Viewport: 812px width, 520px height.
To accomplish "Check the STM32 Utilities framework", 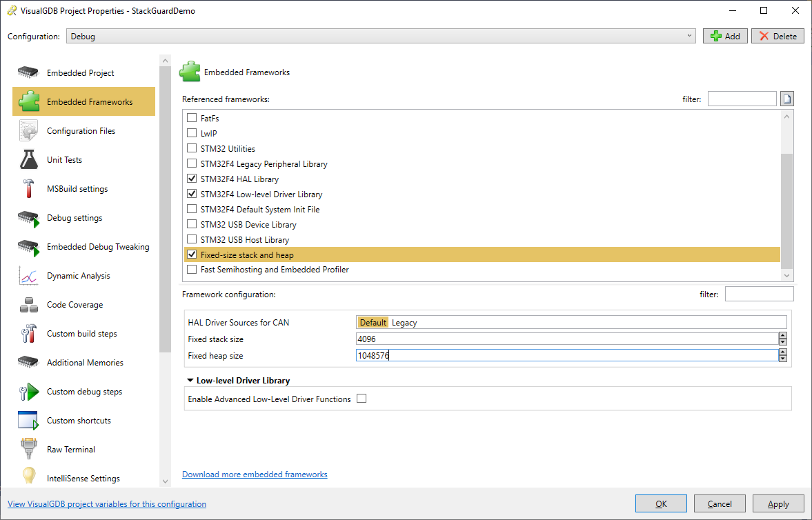I will [192, 148].
